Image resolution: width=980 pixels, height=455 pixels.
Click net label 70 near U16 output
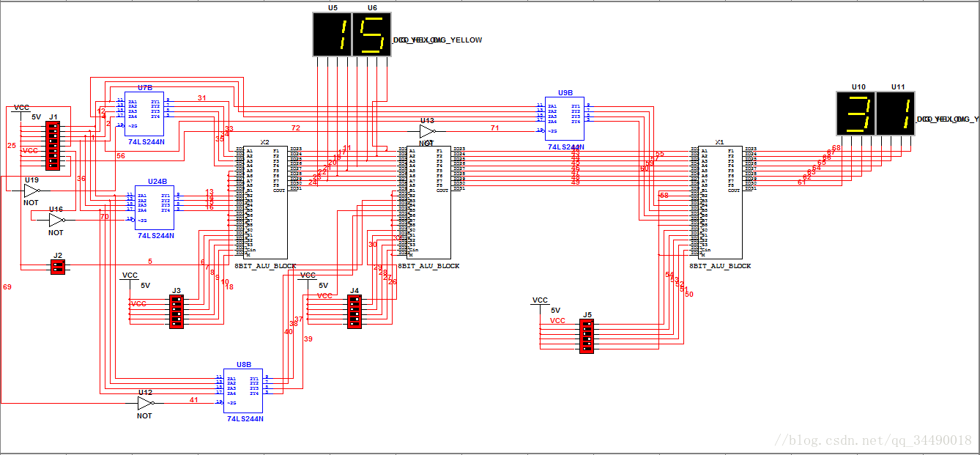[x=104, y=217]
